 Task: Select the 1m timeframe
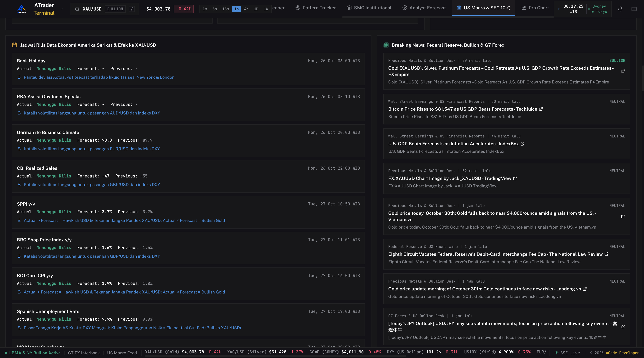click(x=205, y=9)
